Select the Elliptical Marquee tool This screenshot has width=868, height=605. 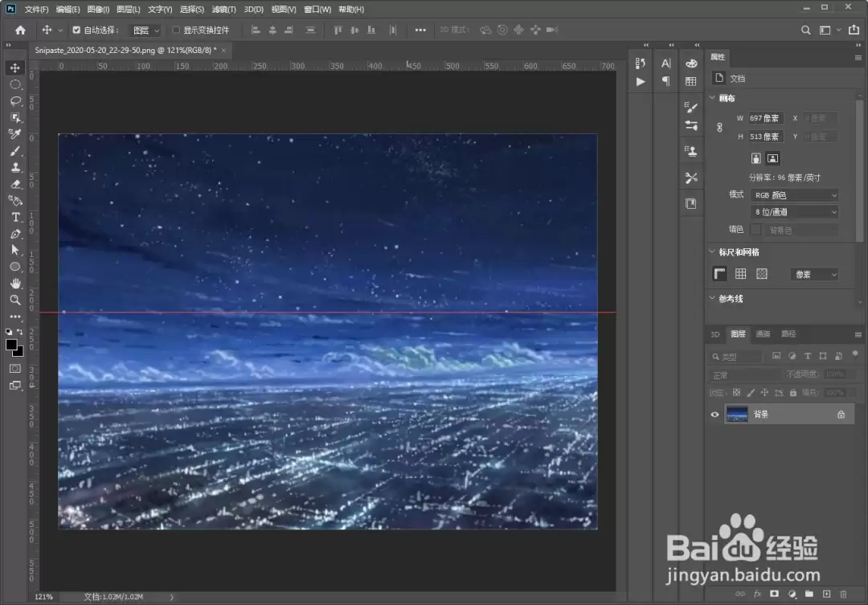click(x=15, y=84)
